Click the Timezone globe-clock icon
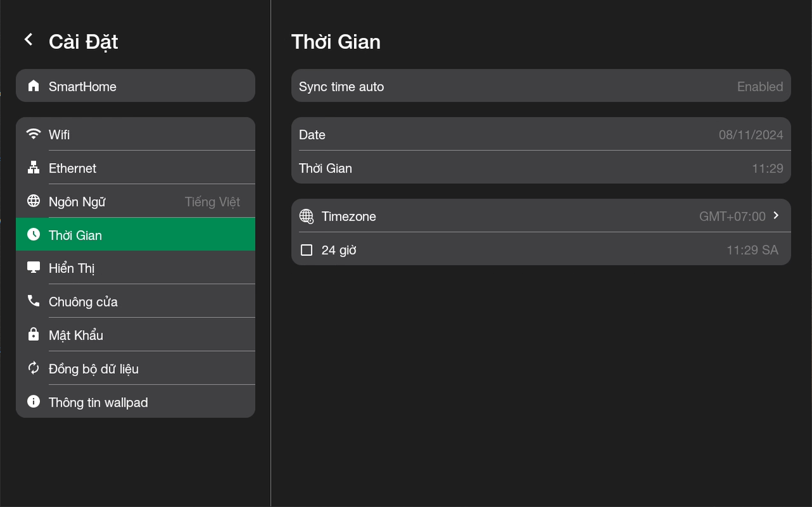Screen dimensions: 812x507 (x=306, y=216)
